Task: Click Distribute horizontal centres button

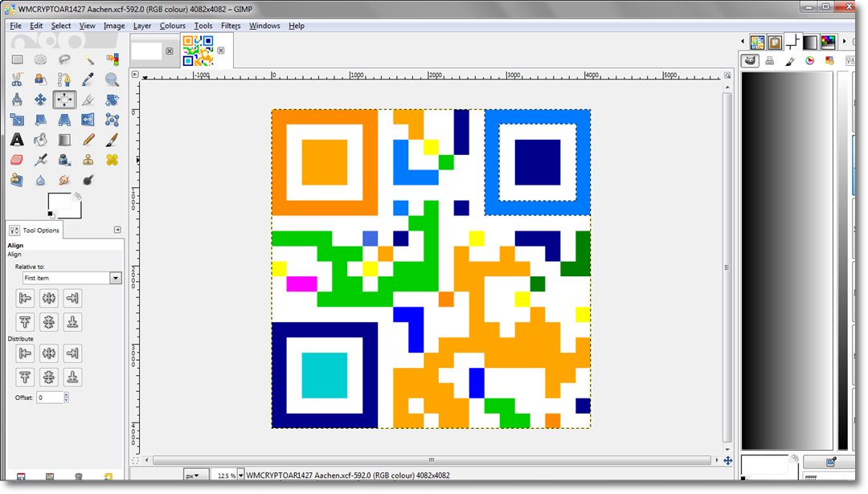Action: 49,353
